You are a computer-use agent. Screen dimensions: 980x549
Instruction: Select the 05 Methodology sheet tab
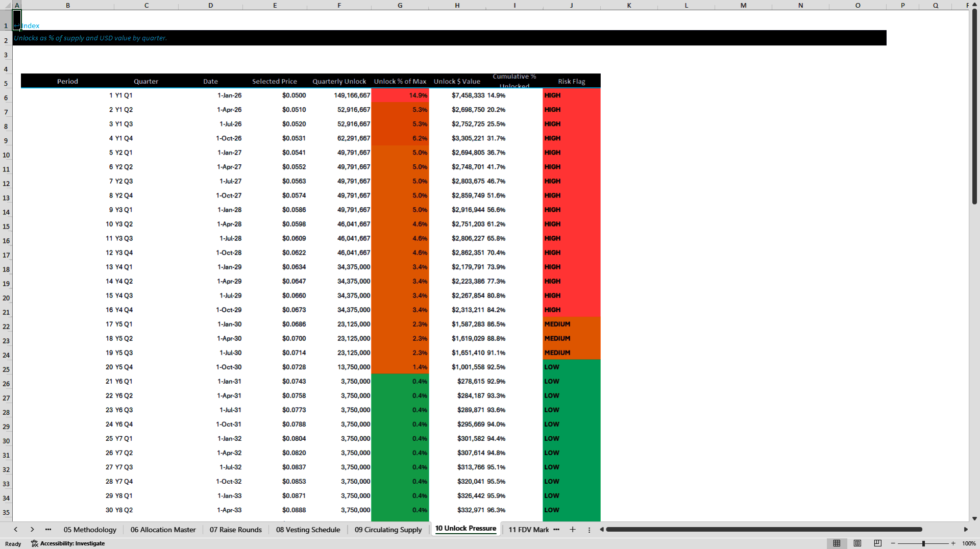pyautogui.click(x=90, y=530)
